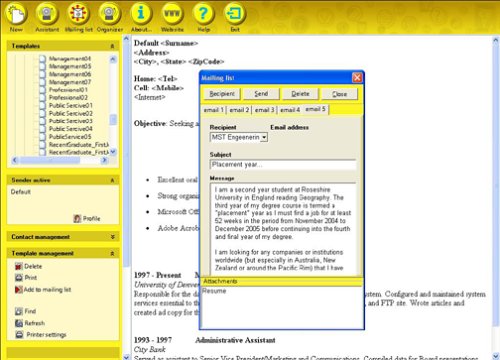Select Professional01 template
Image resolution: width=500 pixels, height=360 pixels.
coord(68,90)
